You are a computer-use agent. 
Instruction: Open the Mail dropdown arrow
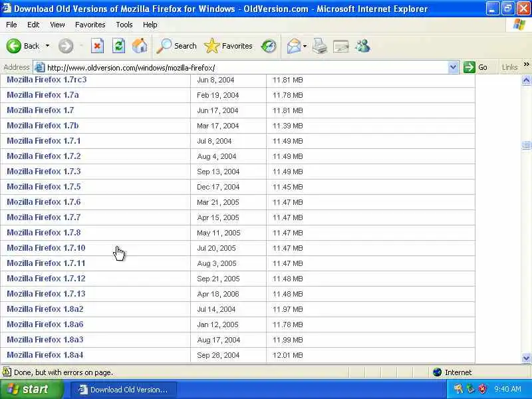click(305, 46)
